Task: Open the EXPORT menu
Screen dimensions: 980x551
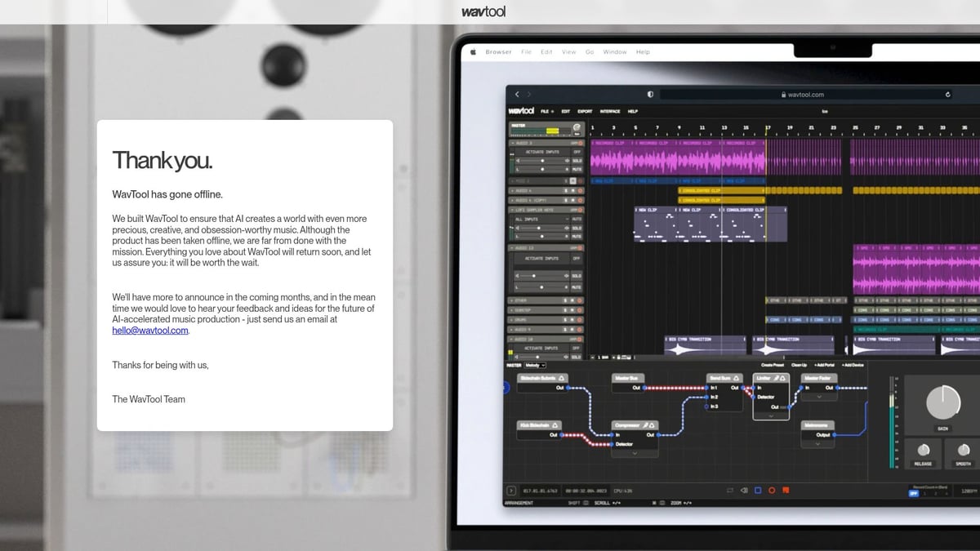Action: 585,110
